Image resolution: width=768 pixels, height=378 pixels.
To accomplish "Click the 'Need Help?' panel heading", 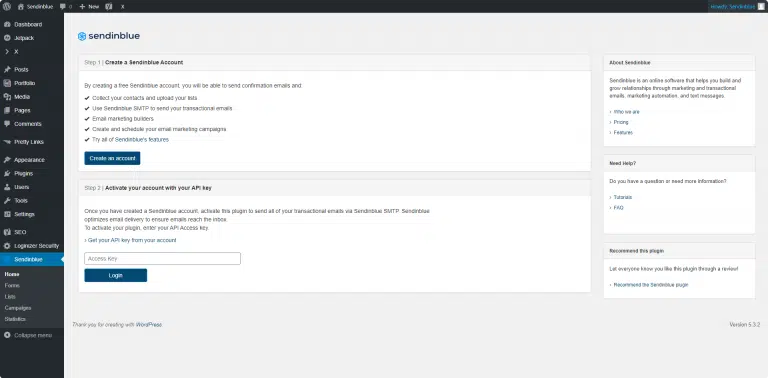I will pos(623,163).
